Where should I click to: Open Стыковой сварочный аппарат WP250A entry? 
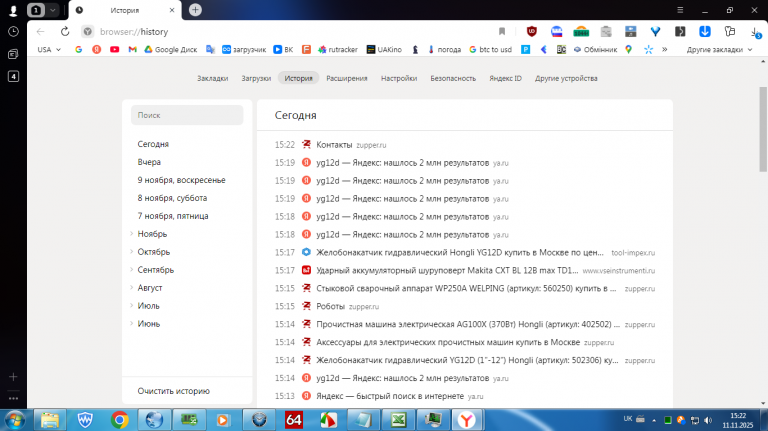pos(465,288)
